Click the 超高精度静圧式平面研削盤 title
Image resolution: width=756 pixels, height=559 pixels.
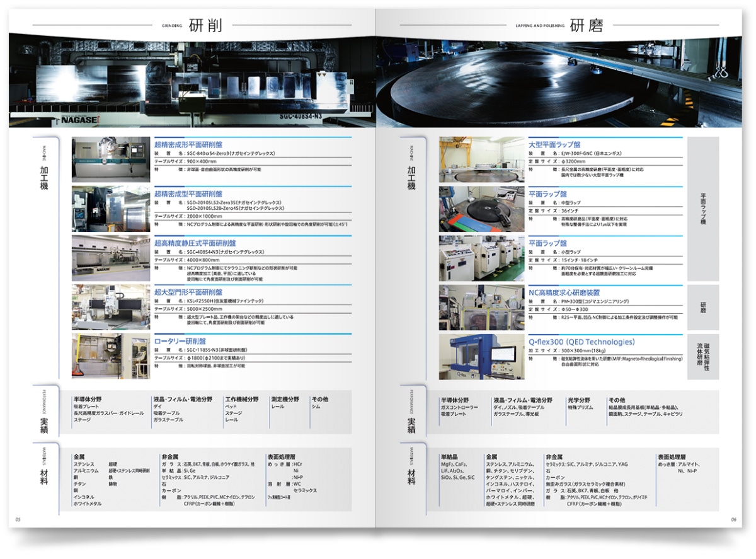pyautogui.click(x=196, y=243)
